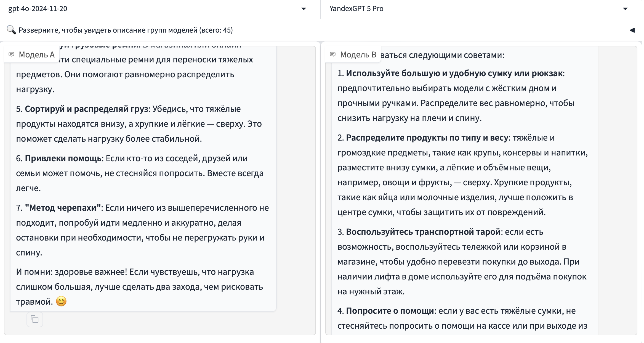Screen dimensions: 644x343
Task: Copy Model A's response using the copy icon
Action: 34,319
